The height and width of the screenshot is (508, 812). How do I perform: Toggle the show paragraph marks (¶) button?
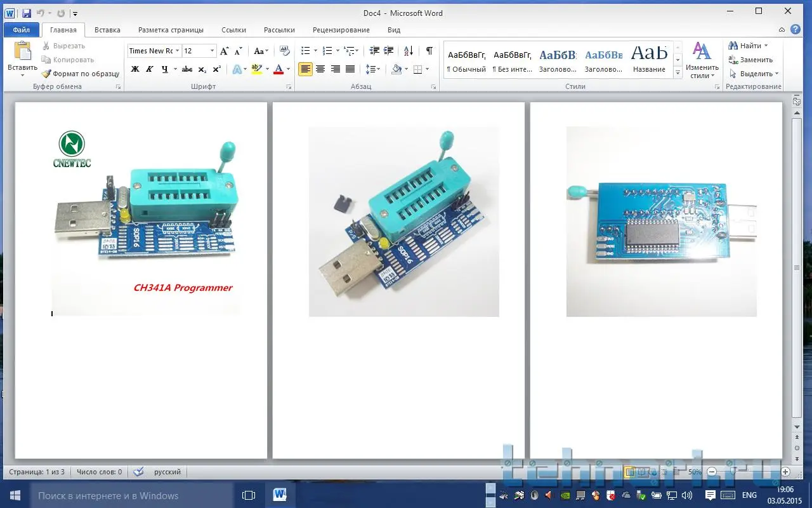pyautogui.click(x=429, y=51)
